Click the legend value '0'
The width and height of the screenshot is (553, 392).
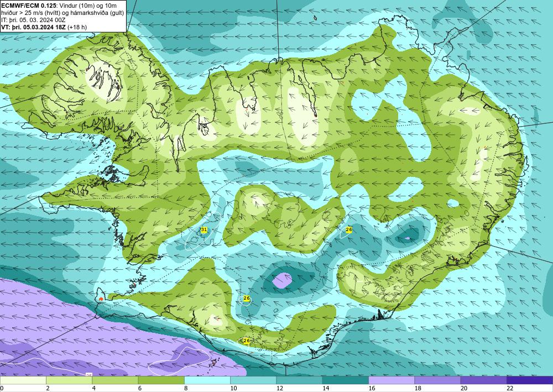click(2, 388)
